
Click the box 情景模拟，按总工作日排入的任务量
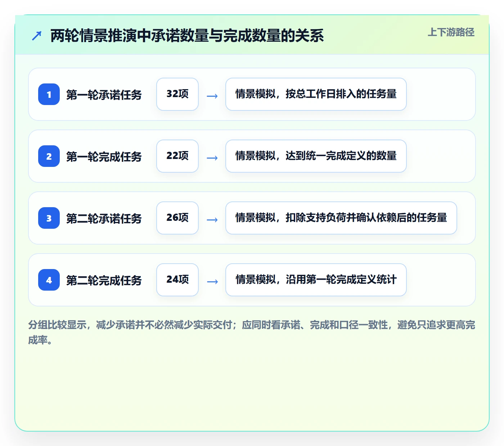(x=316, y=94)
